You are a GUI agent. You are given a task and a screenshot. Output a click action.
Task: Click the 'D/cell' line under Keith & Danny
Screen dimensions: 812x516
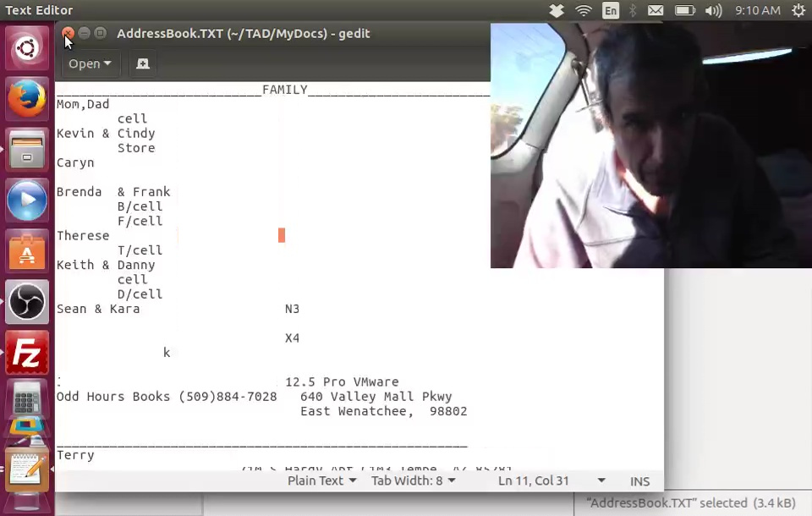pos(140,294)
